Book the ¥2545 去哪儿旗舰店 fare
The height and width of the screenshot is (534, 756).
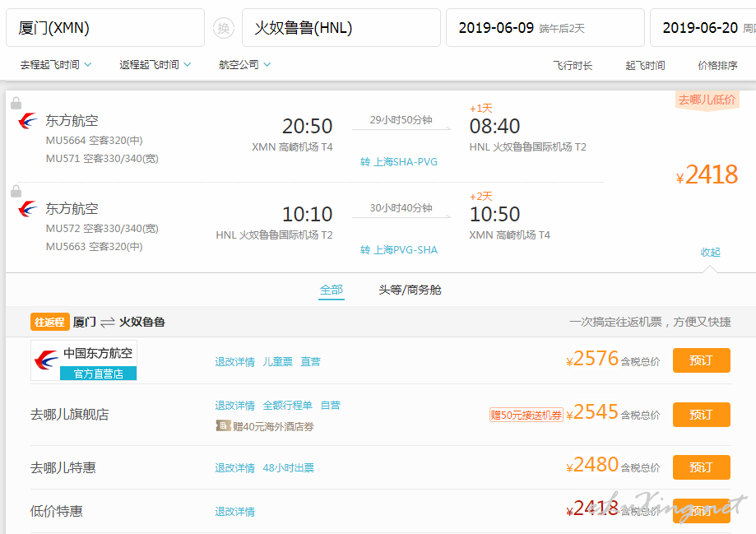click(702, 415)
